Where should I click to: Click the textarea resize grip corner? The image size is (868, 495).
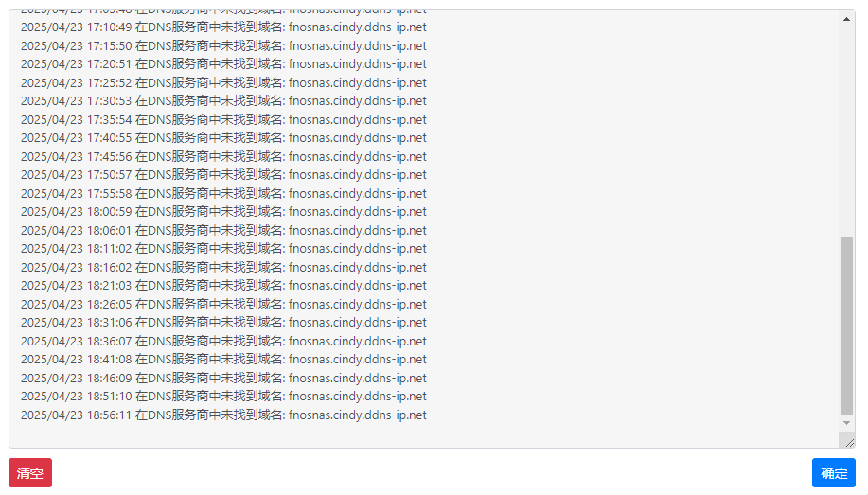pos(850,442)
